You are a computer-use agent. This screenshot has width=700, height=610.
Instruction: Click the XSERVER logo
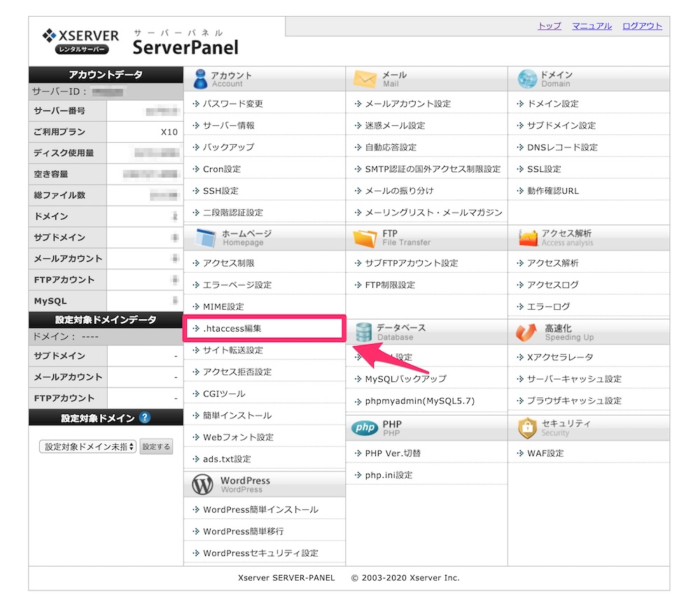80,41
